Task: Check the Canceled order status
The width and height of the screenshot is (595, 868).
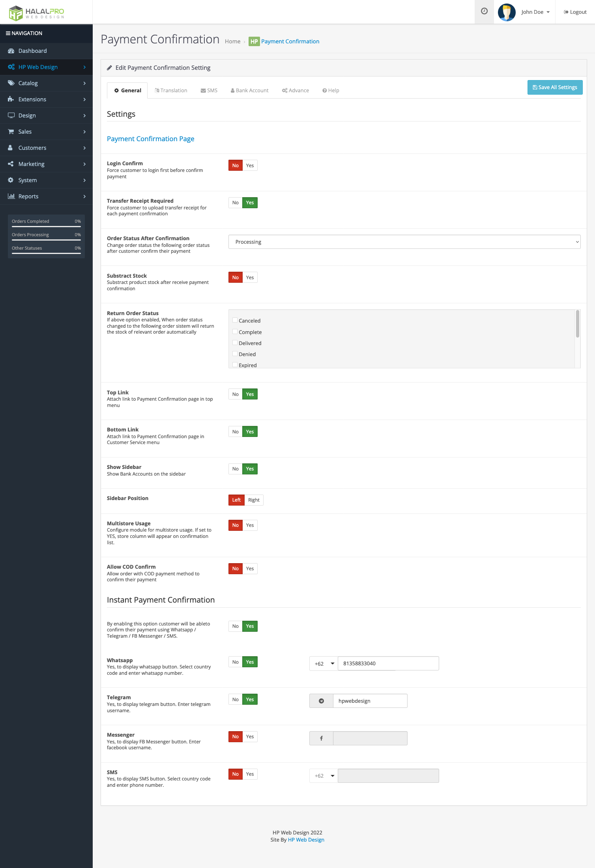Action: (235, 320)
